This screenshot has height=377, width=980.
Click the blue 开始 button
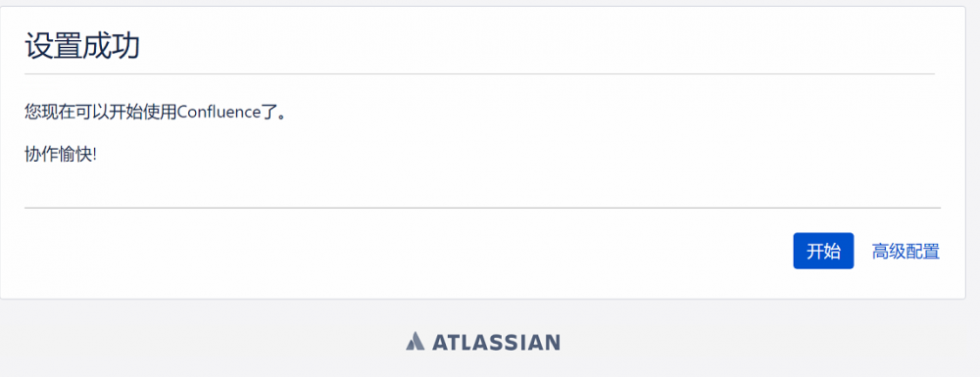[823, 251]
